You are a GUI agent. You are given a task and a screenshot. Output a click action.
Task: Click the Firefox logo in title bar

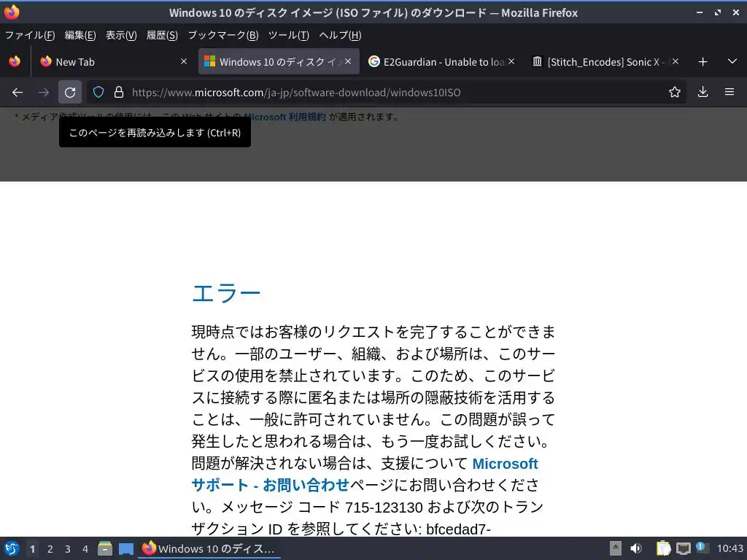click(x=12, y=12)
